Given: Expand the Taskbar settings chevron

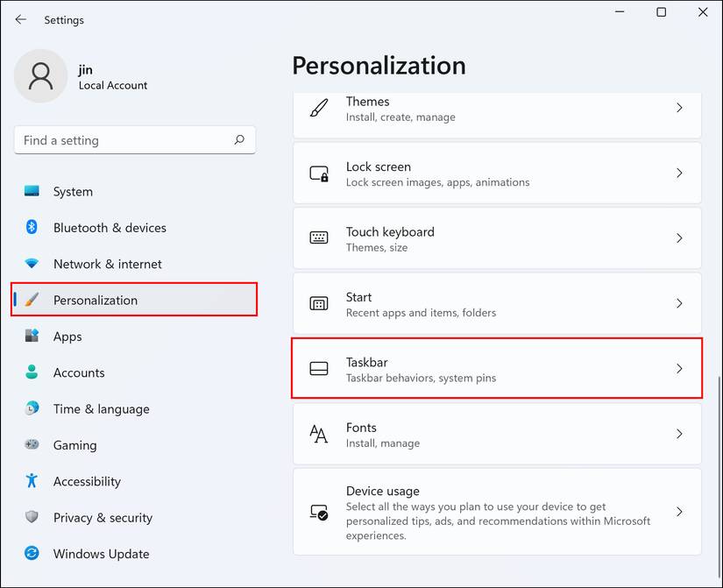Looking at the screenshot, I should 680,369.
